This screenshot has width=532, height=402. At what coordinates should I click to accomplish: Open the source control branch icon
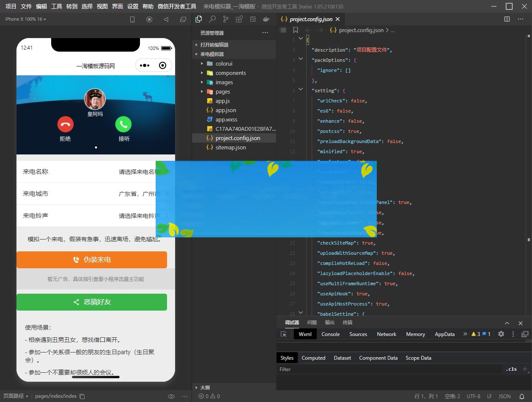click(226, 19)
